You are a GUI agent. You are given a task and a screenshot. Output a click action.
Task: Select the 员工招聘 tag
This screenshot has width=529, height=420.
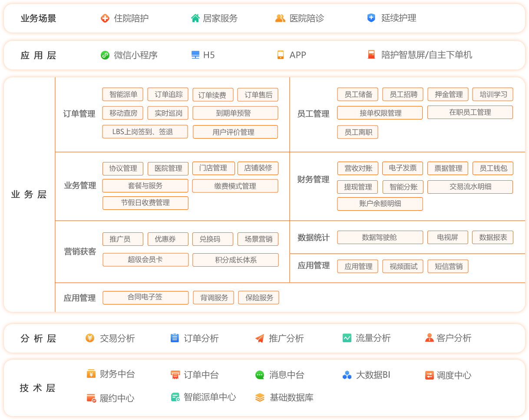403,94
